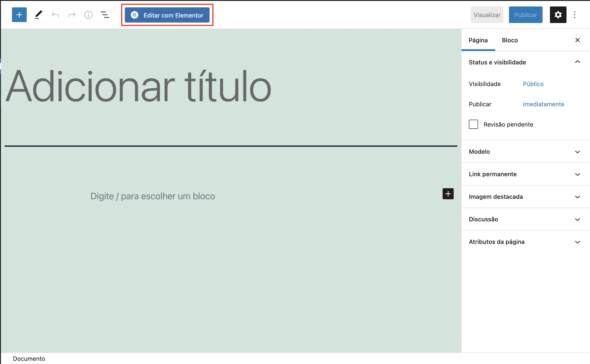Click the Visualizar preview button
Viewport: 590px width, 364px height.
[x=487, y=15]
